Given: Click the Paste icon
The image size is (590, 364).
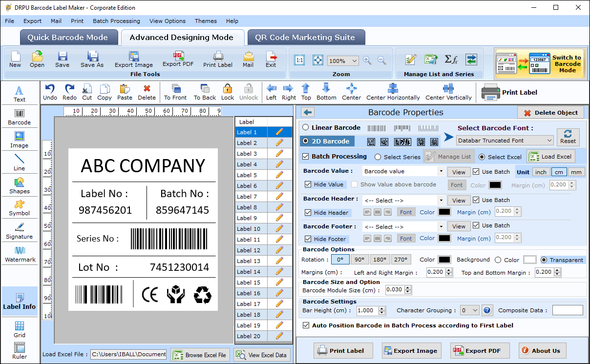Looking at the screenshot, I should coord(125,91).
